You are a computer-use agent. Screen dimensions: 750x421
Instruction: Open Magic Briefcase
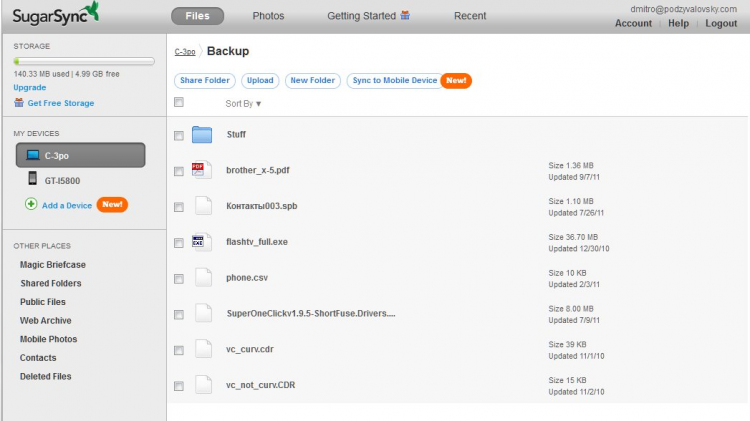[53, 265]
